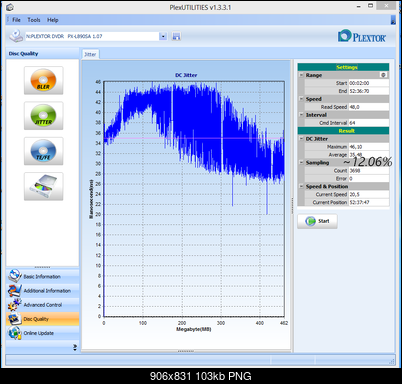The height and width of the screenshot is (384, 402).
Task: Click the sidebar horizontal splitter grip
Action: 42,267
